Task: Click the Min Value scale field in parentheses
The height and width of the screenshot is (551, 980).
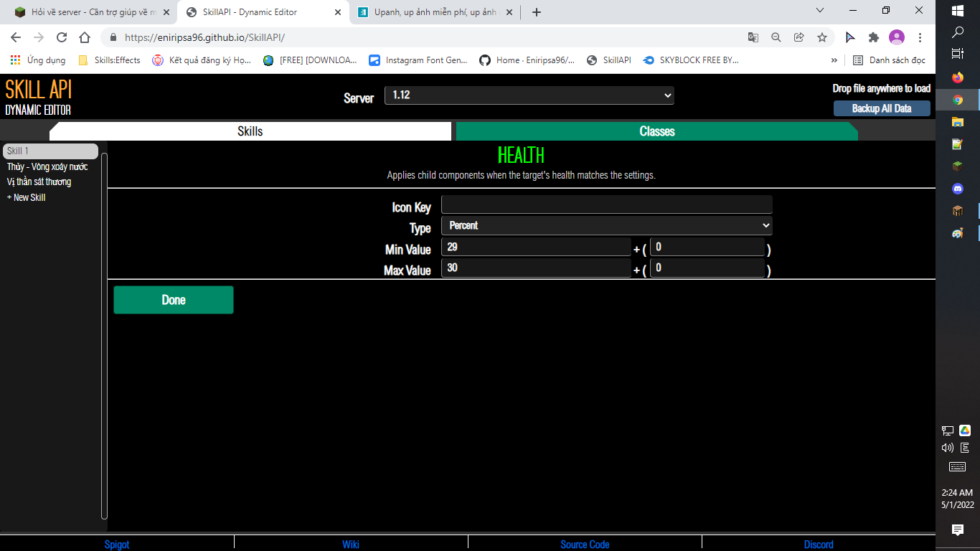Action: coord(707,247)
